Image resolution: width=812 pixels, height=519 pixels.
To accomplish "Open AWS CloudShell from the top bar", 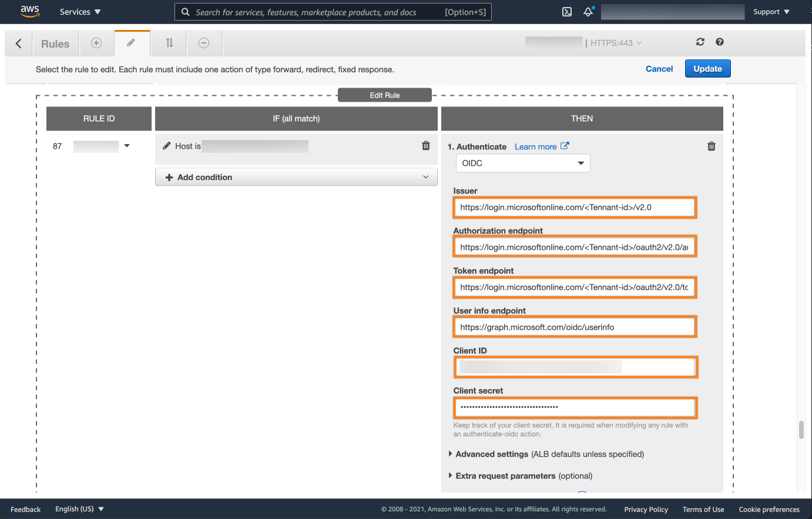I will [567, 12].
